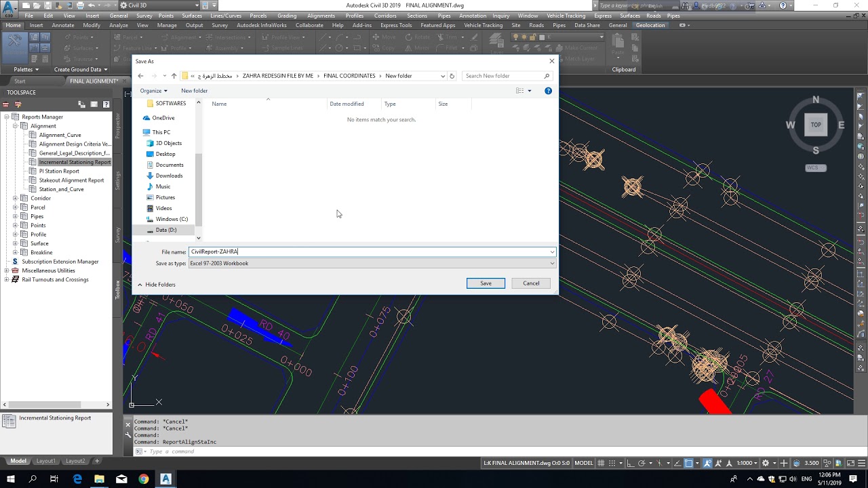The width and height of the screenshot is (868, 488).
Task: Click the Search New folder box
Action: coord(507,76)
